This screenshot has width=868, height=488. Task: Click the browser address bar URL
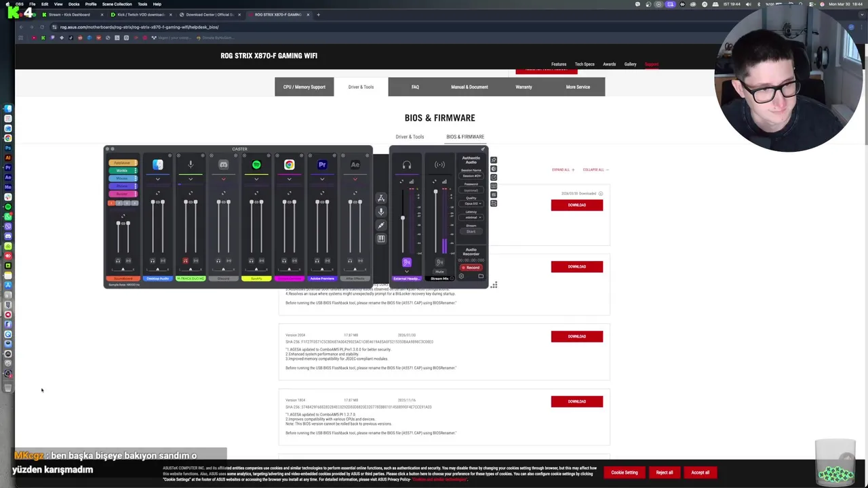pos(139,27)
